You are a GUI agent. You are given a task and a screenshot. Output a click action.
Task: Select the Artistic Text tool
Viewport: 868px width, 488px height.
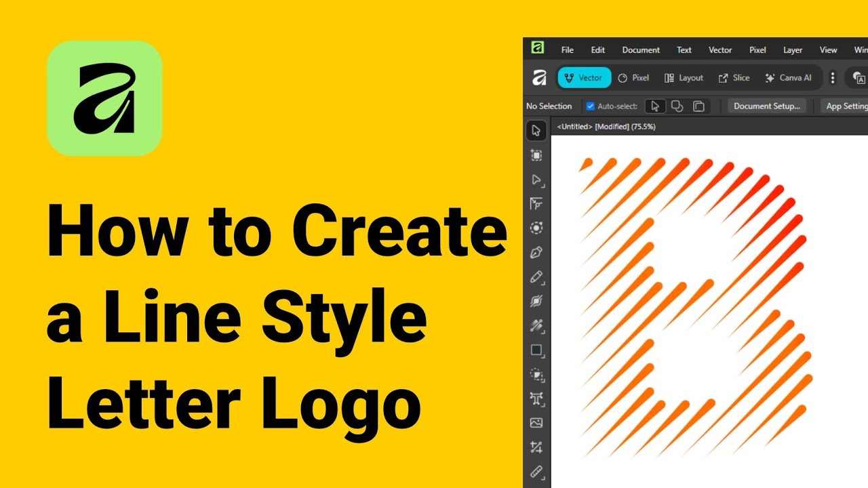[536, 399]
